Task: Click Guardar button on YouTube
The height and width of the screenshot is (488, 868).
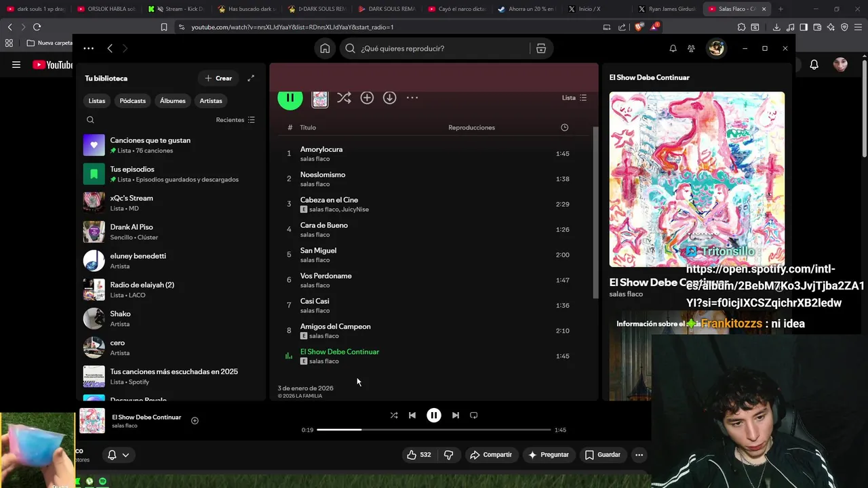Action: point(603,455)
